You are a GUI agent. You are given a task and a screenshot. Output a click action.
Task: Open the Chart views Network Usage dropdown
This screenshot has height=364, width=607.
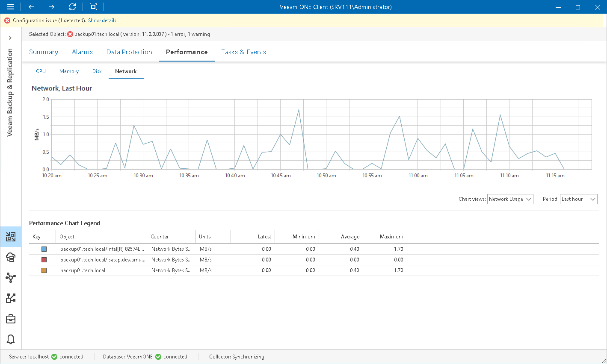pos(510,199)
